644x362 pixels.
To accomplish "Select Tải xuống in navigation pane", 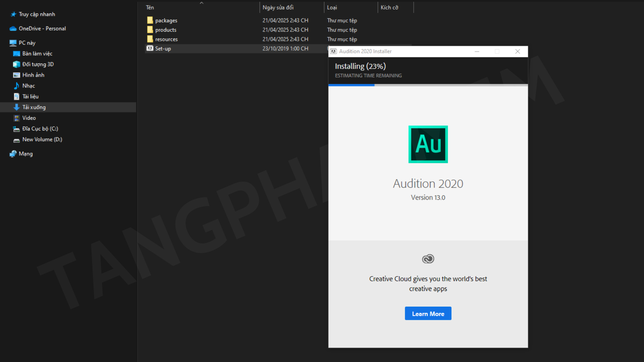I will click(34, 107).
